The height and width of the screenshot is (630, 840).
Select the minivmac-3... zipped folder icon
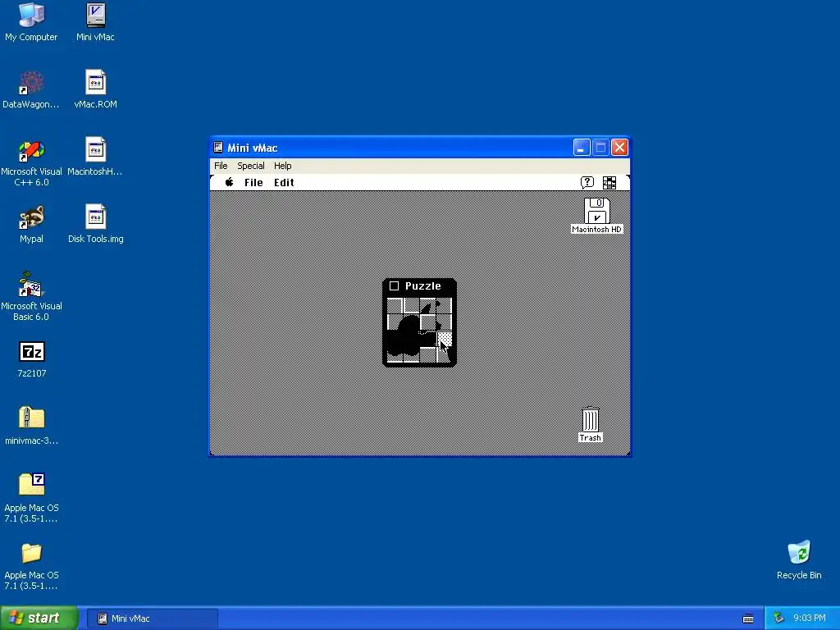32,418
